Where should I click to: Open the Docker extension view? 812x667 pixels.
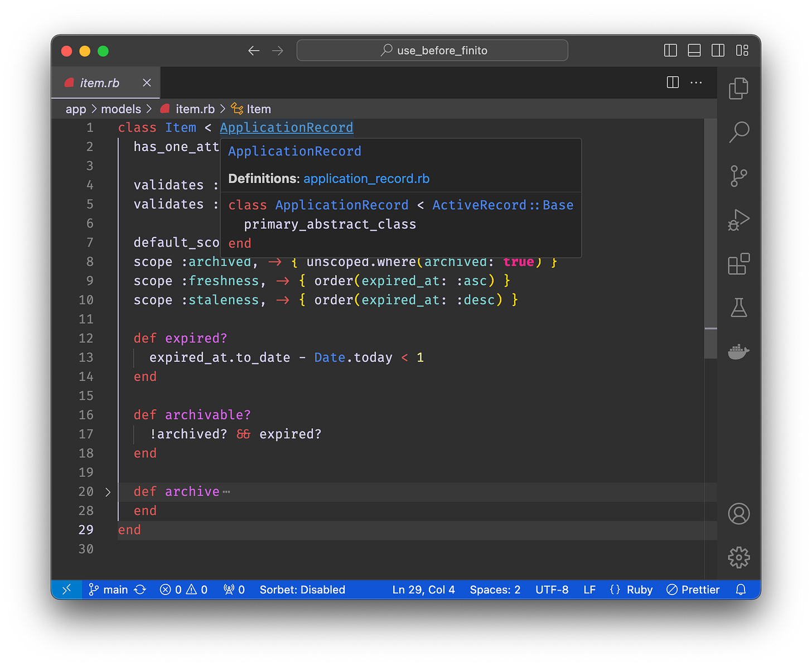[x=738, y=351]
